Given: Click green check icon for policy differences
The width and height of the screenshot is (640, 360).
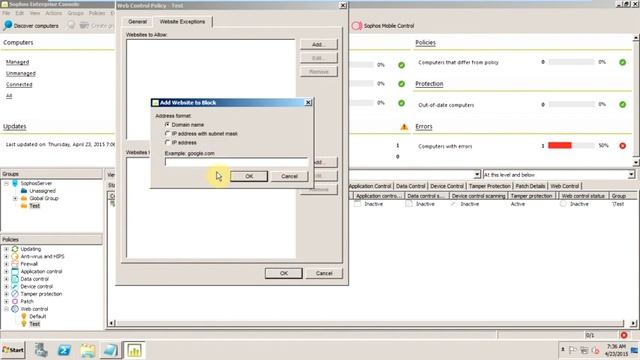Looking at the screenshot, I should click(x=622, y=62).
